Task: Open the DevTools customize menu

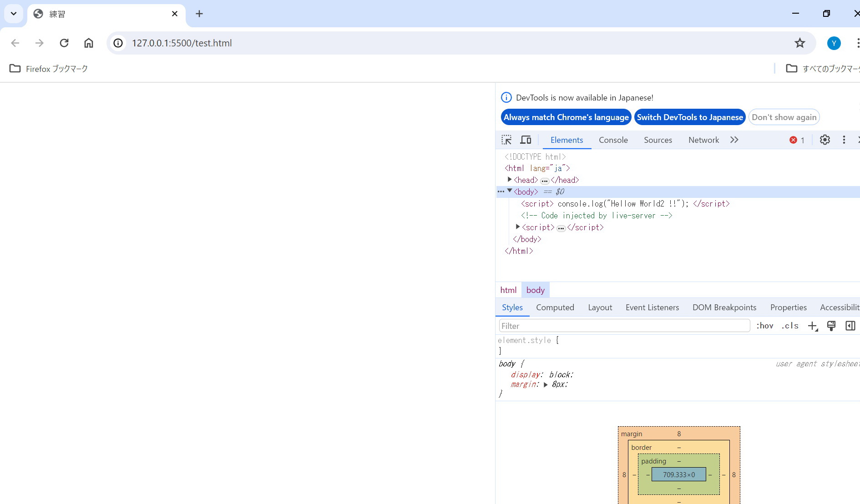Action: [x=844, y=140]
